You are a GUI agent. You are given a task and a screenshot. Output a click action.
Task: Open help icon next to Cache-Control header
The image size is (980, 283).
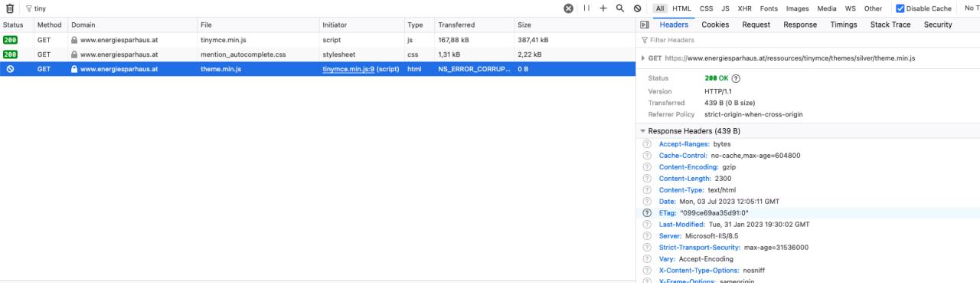coord(647,155)
